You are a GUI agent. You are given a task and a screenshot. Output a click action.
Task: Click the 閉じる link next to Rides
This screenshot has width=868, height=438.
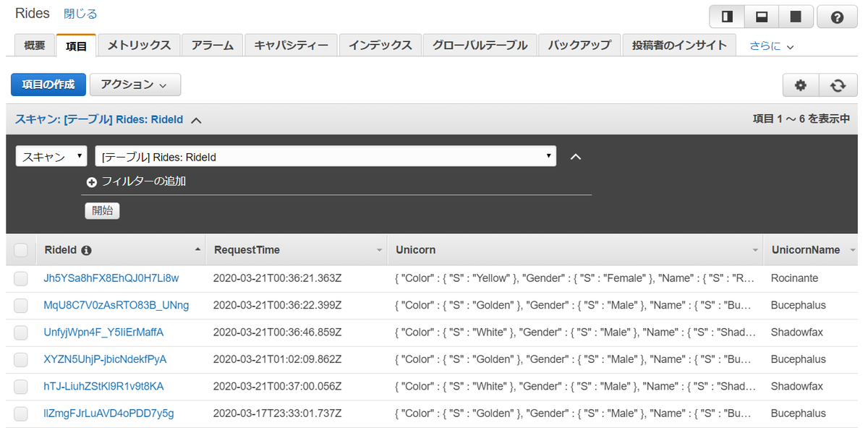click(x=80, y=14)
